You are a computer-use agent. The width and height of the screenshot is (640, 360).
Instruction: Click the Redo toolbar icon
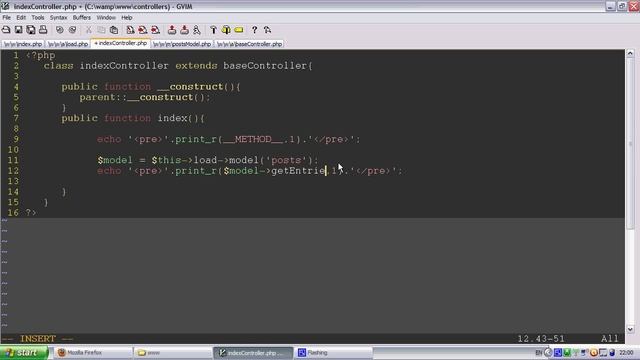coord(72,30)
